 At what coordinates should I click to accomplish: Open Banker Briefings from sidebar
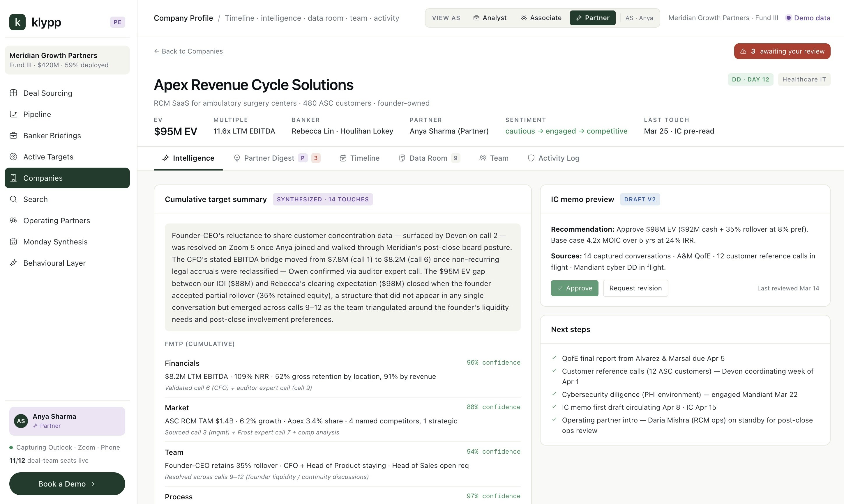[x=67, y=136]
